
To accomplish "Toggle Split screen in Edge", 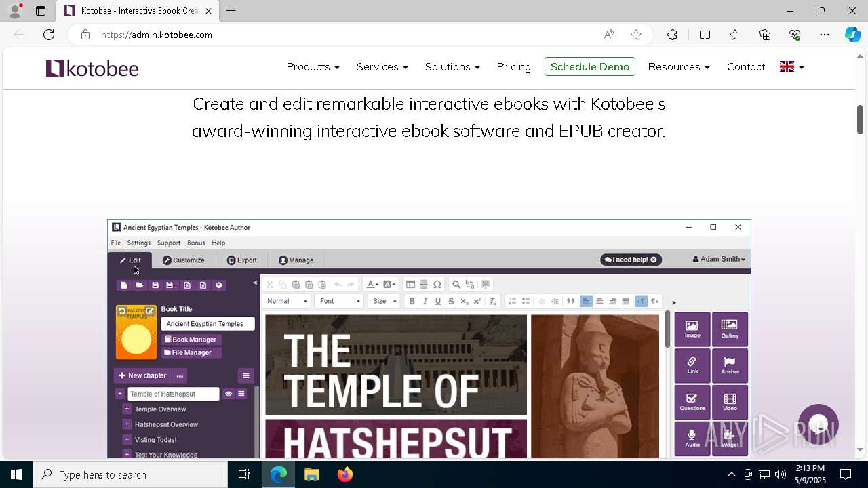I will pyautogui.click(x=705, y=35).
